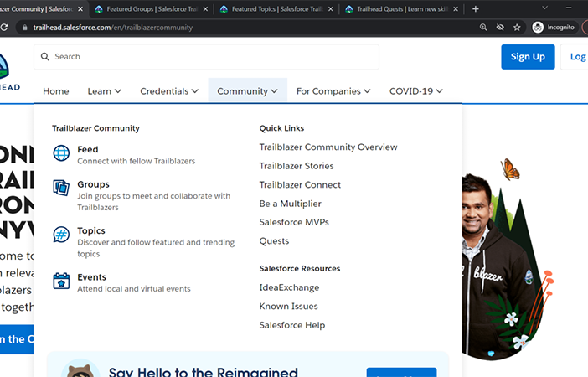Click the Trailhead logo

coord(8,71)
